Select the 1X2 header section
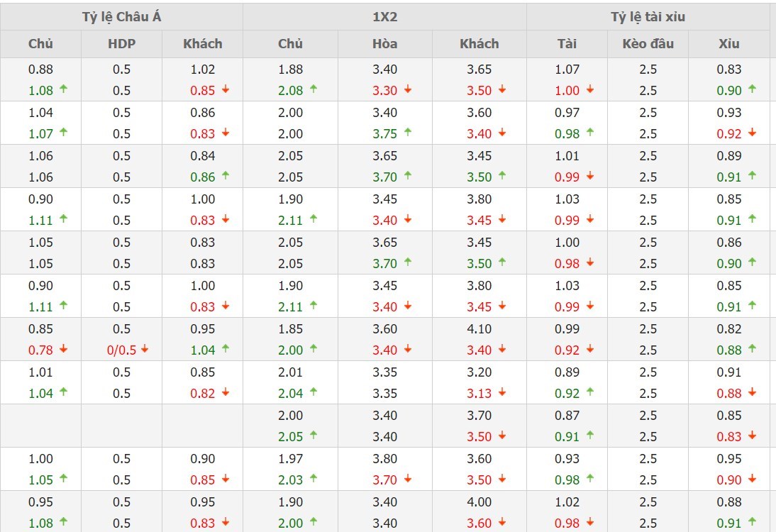The width and height of the screenshot is (776, 532). (384, 17)
